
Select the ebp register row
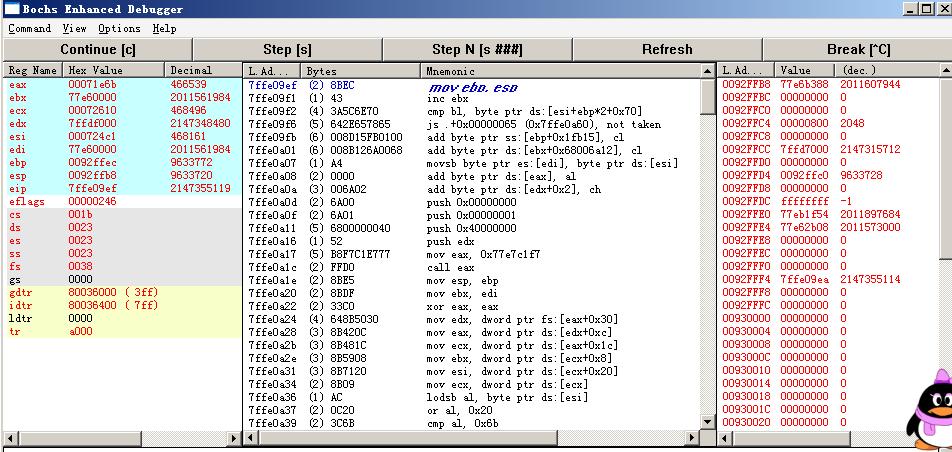click(123, 163)
